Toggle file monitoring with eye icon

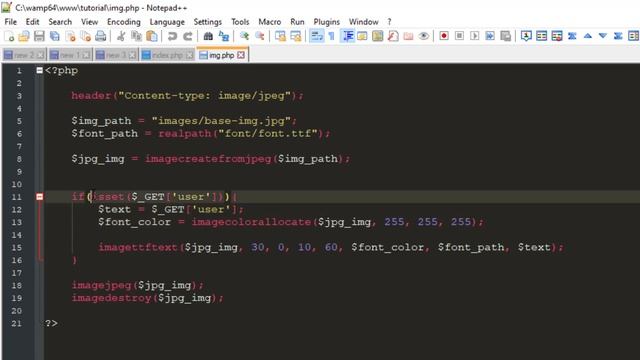(x=424, y=36)
